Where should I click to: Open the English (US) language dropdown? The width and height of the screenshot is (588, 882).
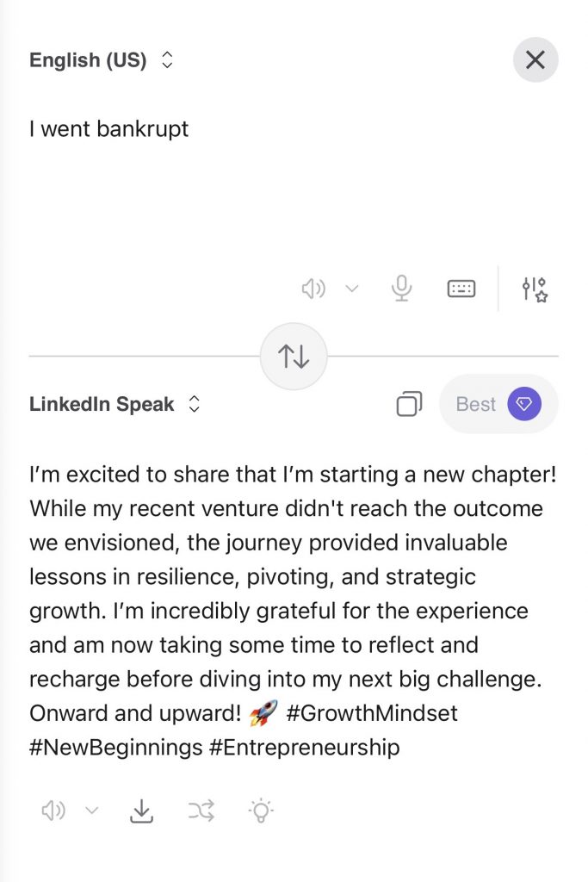pyautogui.click(x=100, y=59)
